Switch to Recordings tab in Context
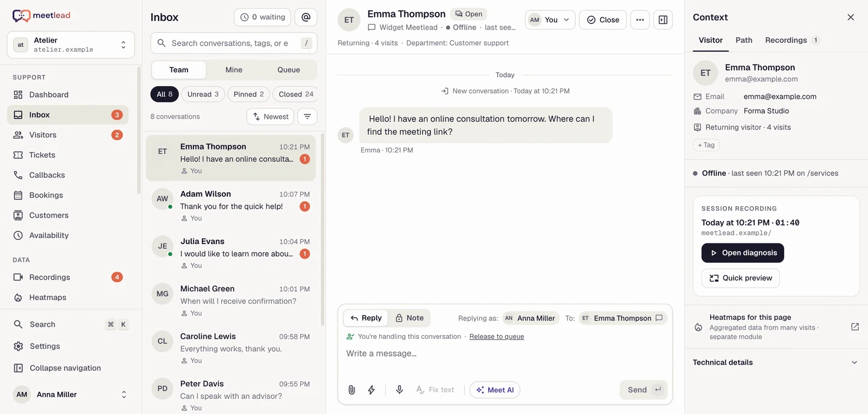Viewport: 868px width, 414px height. pos(791,40)
